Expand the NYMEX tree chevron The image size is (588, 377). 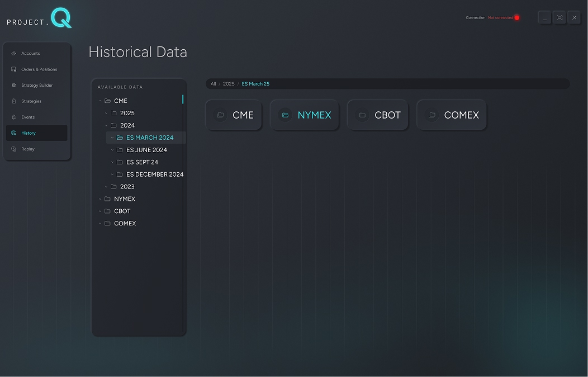coord(100,199)
